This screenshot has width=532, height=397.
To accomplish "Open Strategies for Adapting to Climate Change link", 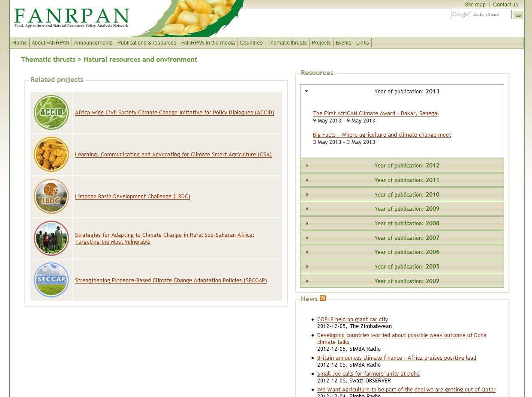I will point(165,239).
